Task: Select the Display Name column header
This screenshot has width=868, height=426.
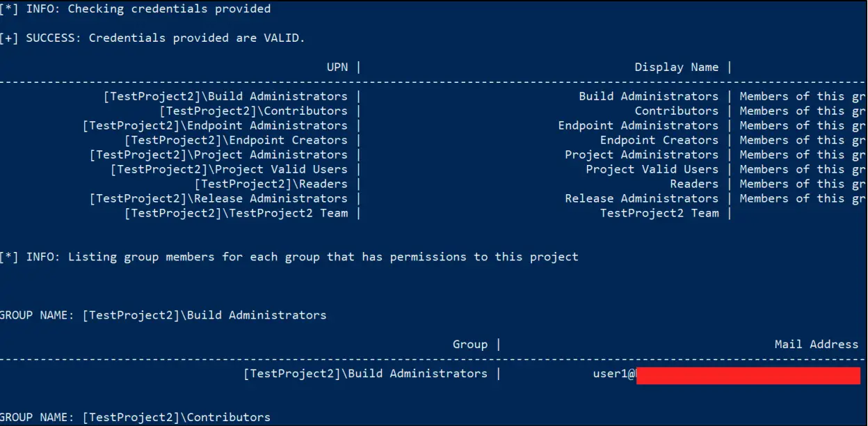Action: click(x=677, y=67)
